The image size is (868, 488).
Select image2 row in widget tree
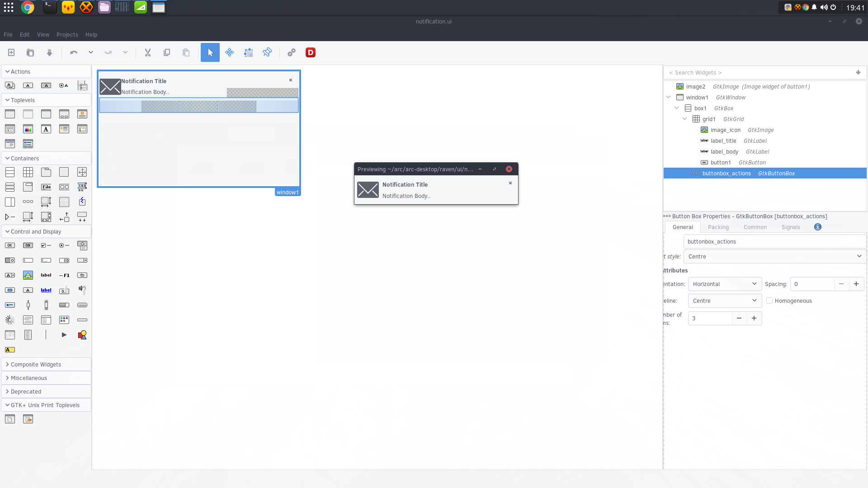coord(765,87)
